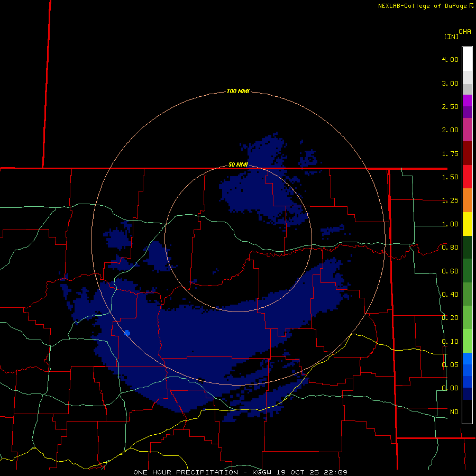Screen dimensions: 476x476
Task: Click the 4.00 scale value
Action: (450, 59)
